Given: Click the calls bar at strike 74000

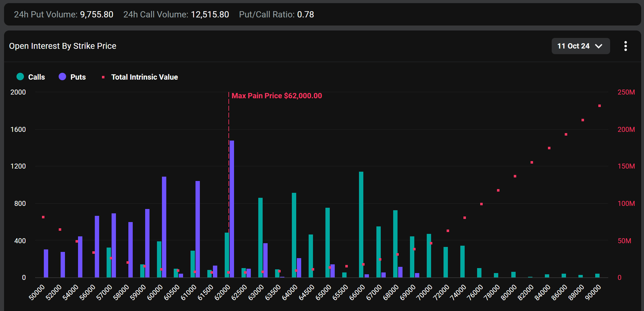Looking at the screenshot, I should click(462, 262).
